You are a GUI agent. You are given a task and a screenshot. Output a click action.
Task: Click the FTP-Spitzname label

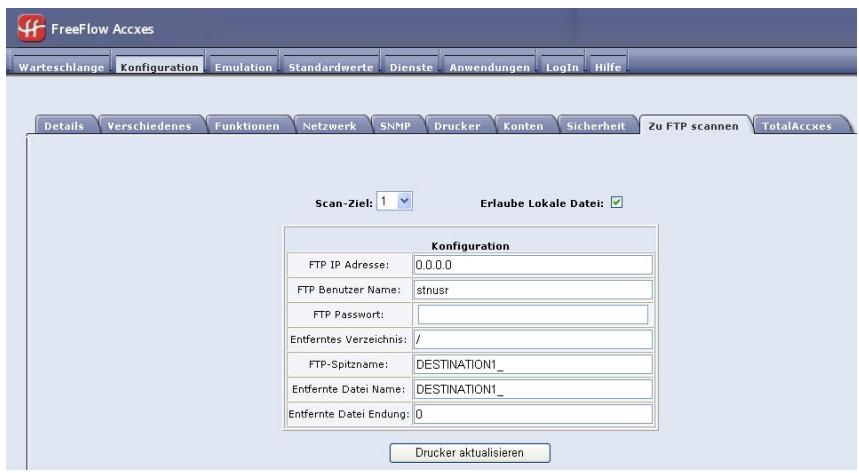[x=348, y=364]
